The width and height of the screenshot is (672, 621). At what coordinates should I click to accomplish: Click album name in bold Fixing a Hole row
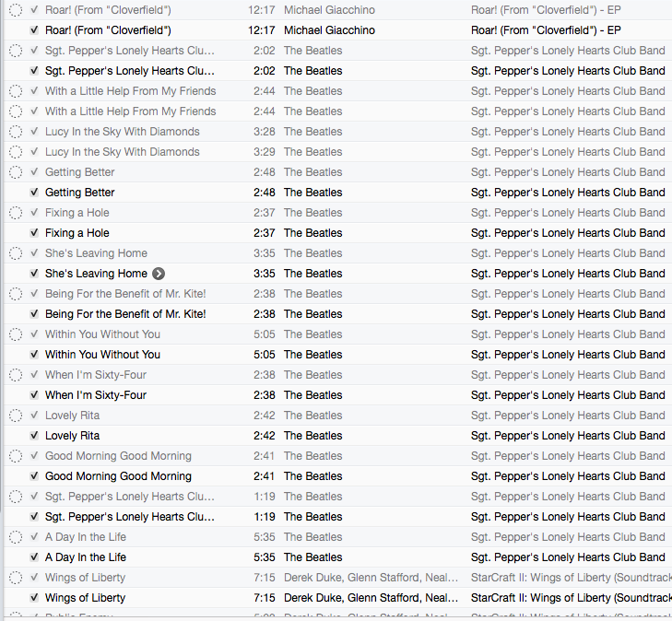pyautogui.click(x=568, y=233)
